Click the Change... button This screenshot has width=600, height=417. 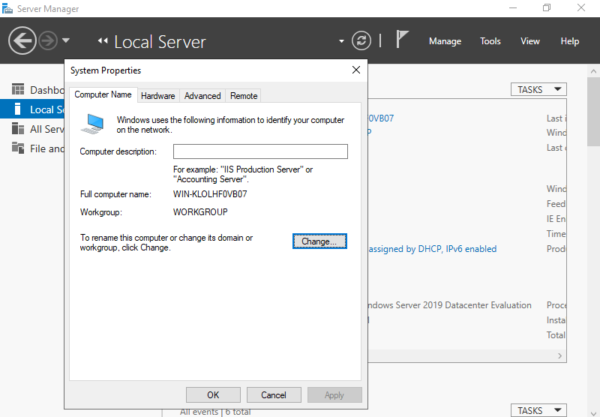320,241
